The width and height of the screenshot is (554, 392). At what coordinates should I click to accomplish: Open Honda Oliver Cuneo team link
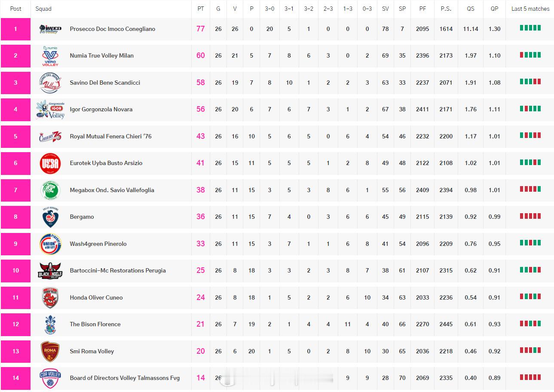pos(96,297)
